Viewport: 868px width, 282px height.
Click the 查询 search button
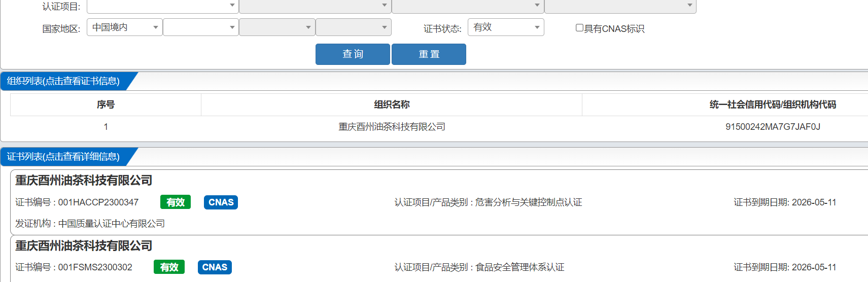point(353,54)
